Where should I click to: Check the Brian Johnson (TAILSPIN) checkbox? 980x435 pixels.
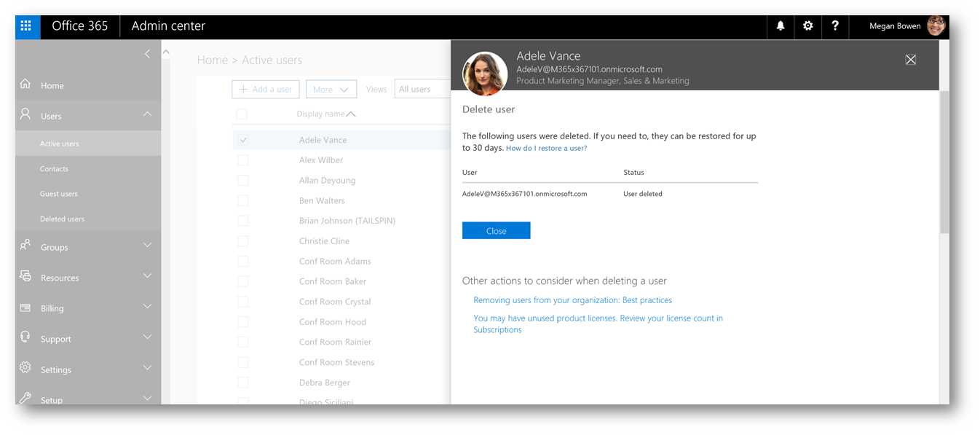click(x=243, y=221)
